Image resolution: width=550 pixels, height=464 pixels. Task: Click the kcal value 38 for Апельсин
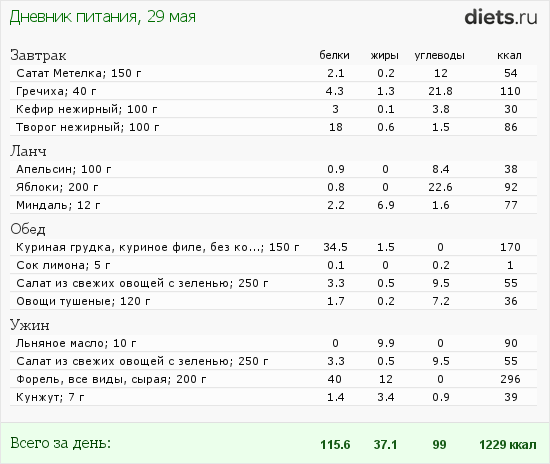[x=511, y=169]
